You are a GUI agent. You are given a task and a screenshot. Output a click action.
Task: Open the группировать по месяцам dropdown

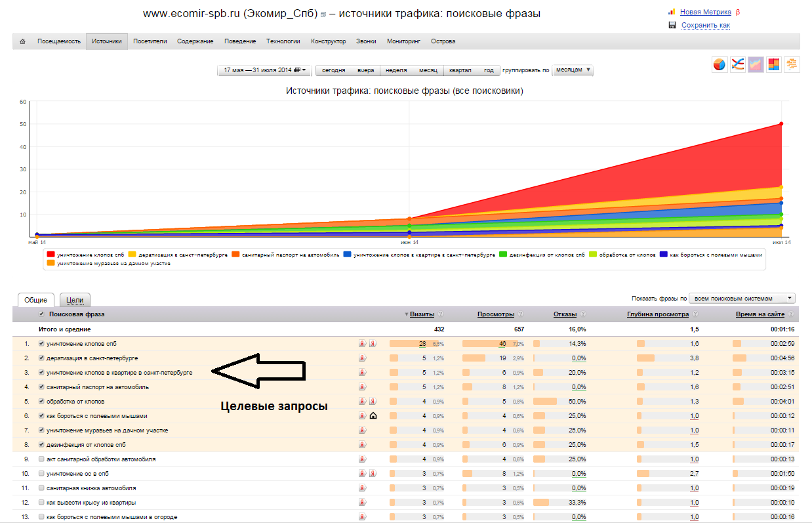573,70
